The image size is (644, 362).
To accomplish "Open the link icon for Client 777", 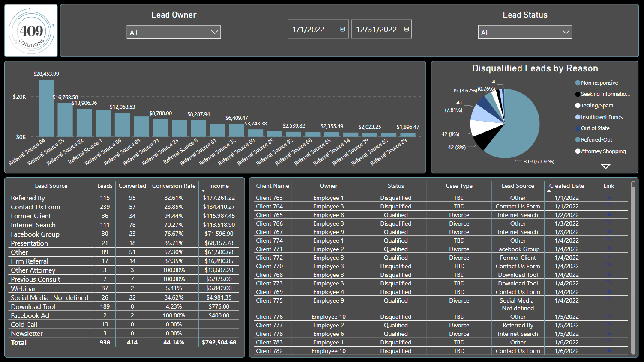I will coord(608,324).
